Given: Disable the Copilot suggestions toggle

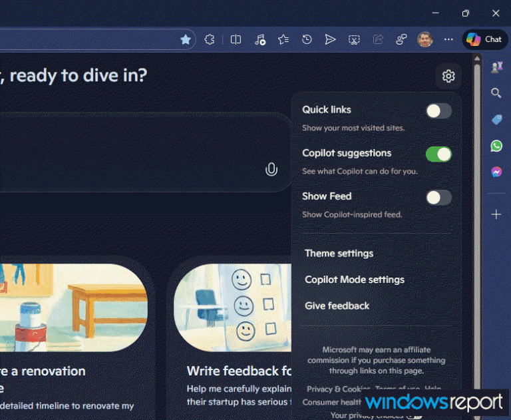Looking at the screenshot, I should (438, 154).
